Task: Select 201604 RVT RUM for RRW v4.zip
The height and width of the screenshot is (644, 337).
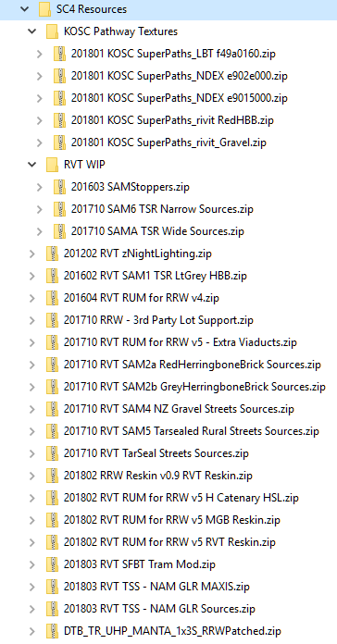Action: (x=142, y=298)
